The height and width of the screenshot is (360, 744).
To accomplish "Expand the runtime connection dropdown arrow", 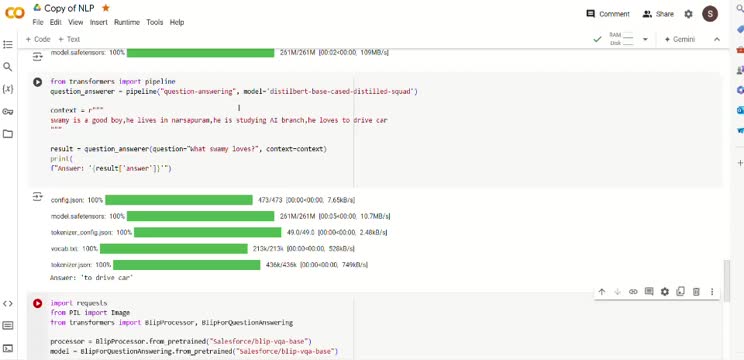I will (645, 39).
